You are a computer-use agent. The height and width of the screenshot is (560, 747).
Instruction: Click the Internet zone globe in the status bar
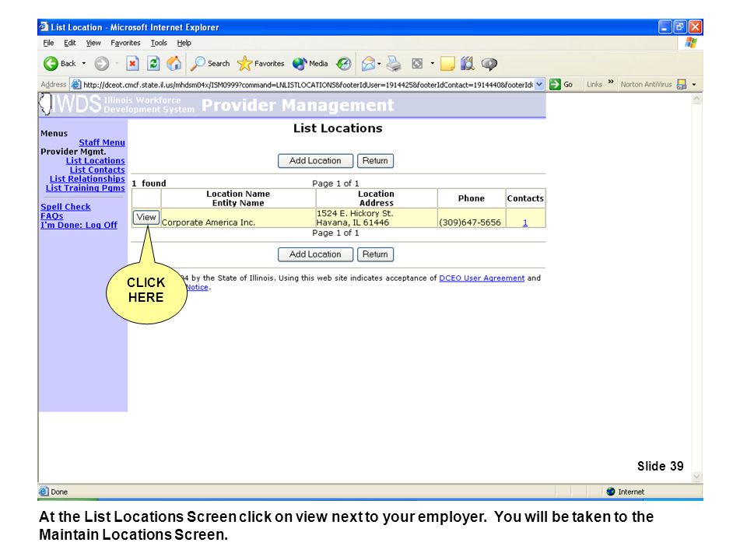point(611,492)
